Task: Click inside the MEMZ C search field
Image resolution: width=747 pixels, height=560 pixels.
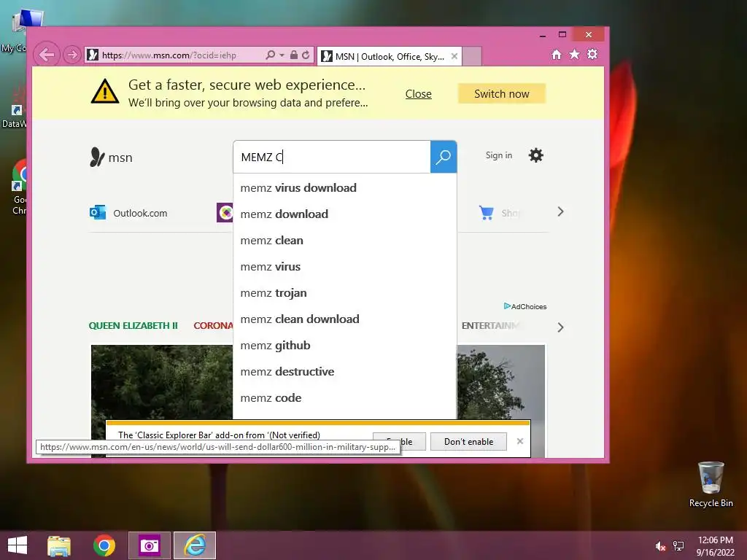Action: (332, 157)
